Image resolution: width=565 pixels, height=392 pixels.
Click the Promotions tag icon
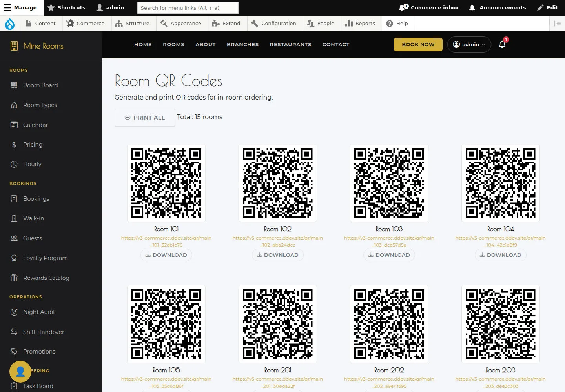click(14, 352)
